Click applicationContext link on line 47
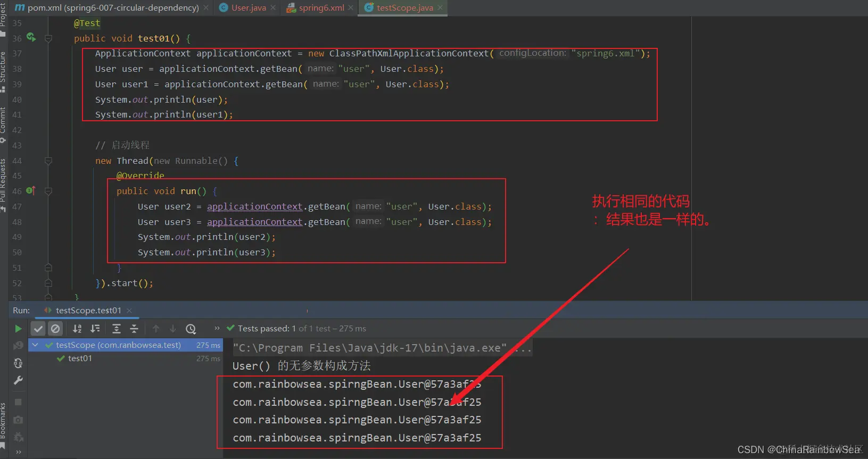868x459 pixels. tap(254, 206)
